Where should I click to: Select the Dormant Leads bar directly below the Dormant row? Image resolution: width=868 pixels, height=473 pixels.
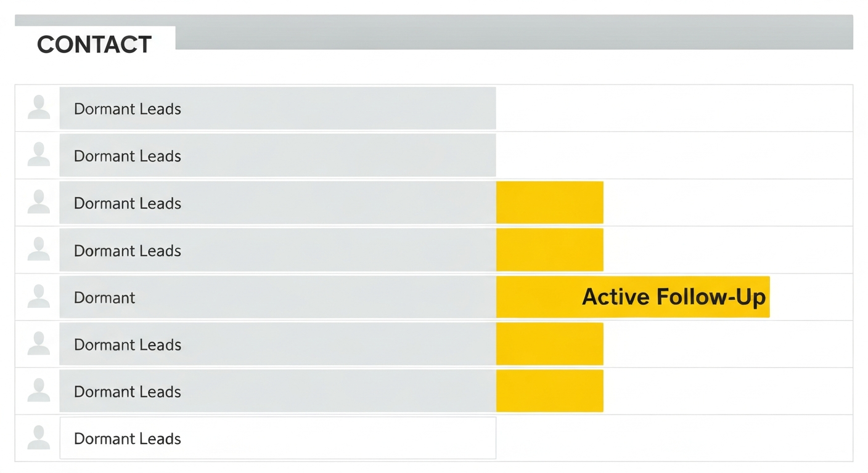point(277,344)
